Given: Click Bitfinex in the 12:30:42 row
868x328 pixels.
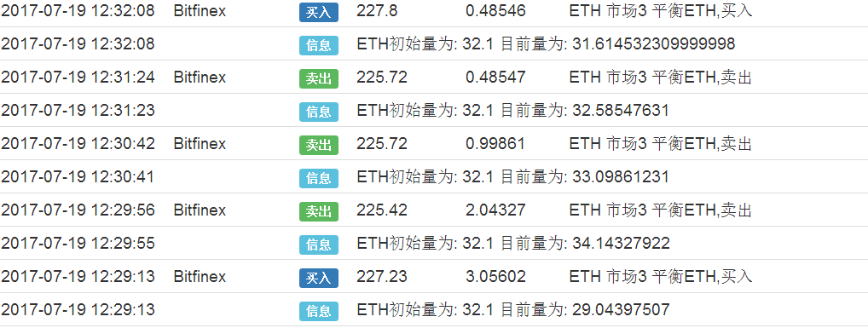Looking at the screenshot, I should pos(200,144).
